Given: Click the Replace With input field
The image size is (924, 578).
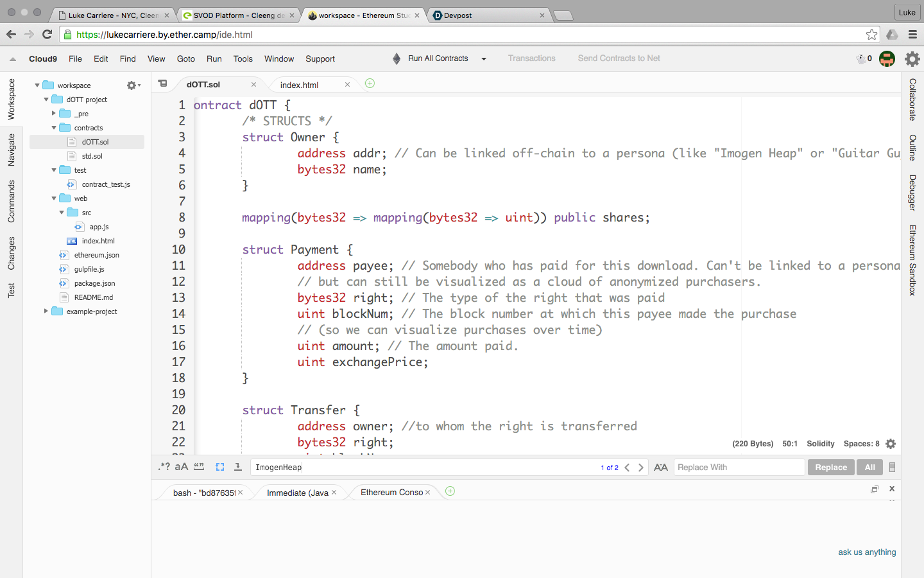Looking at the screenshot, I should click(739, 468).
